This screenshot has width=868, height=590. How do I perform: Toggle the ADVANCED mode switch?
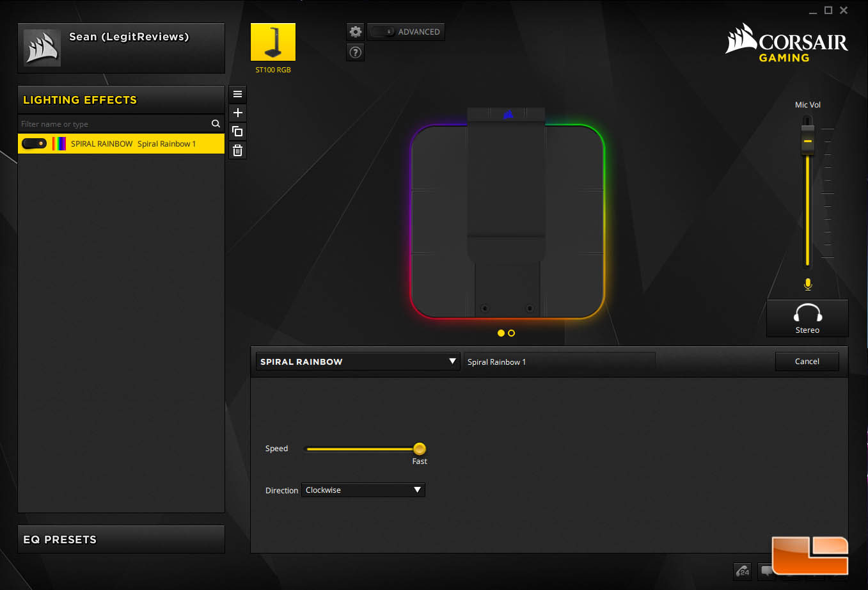[383, 31]
